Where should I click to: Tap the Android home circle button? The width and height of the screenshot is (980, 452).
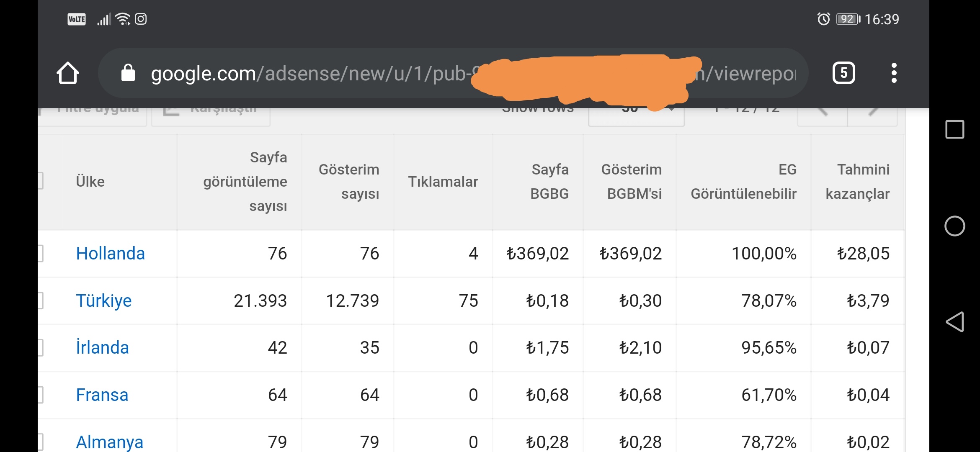click(954, 226)
